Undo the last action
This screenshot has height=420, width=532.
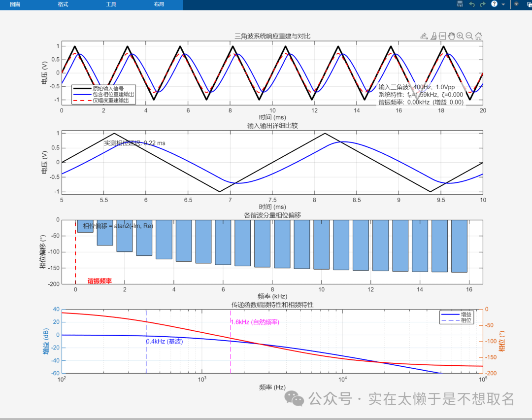tap(471, 4)
